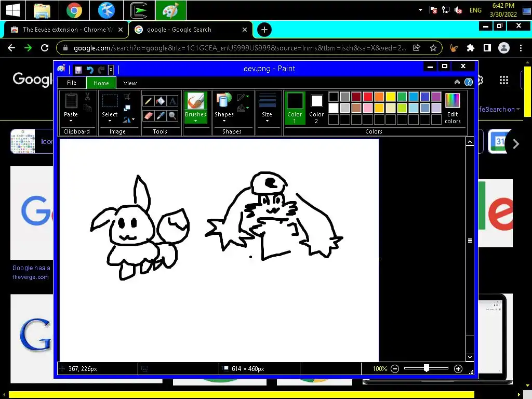532x399 pixels.
Task: Select the google - Google Search tab
Action: tap(191, 30)
